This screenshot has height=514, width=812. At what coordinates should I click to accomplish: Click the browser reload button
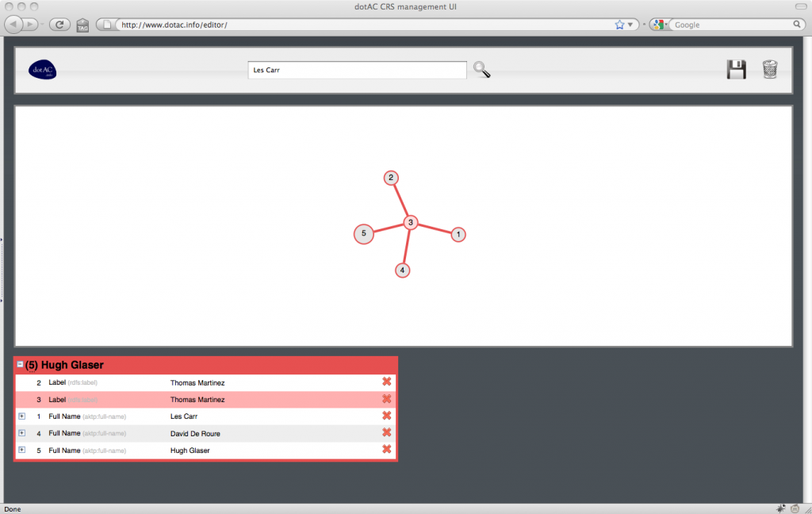58,25
